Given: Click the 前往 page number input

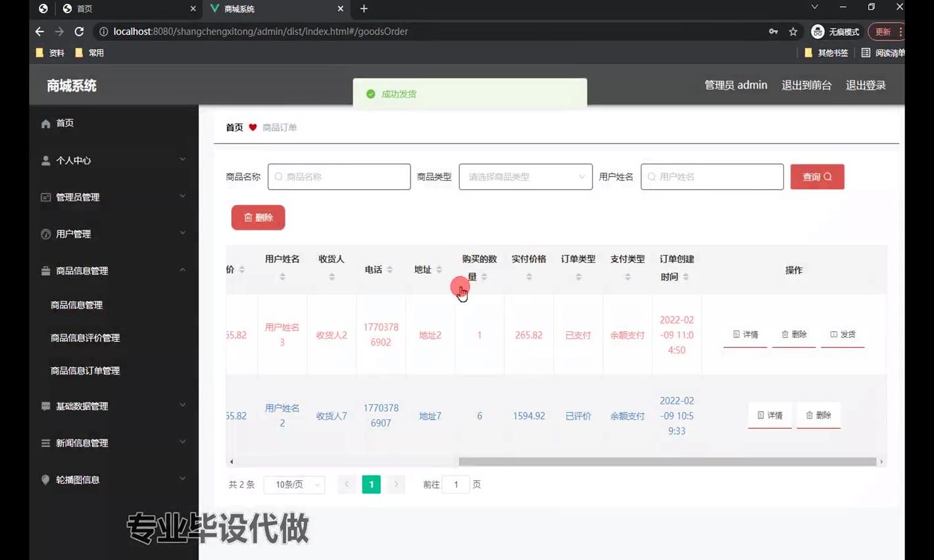Looking at the screenshot, I should (x=456, y=484).
